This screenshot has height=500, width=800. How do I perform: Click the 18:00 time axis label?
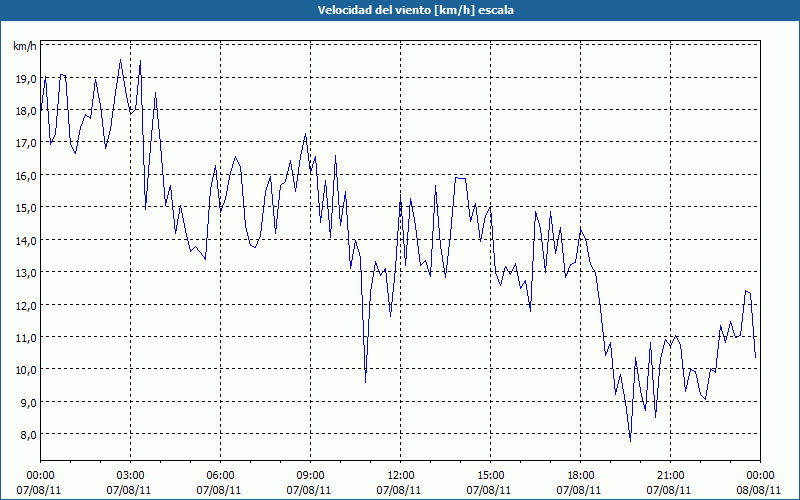click(x=581, y=476)
